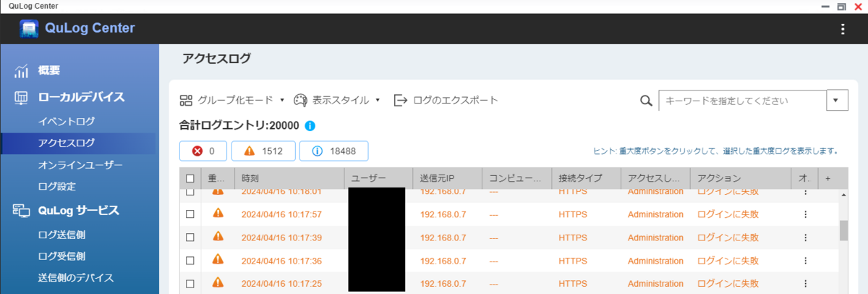
Task: Click the search magnifier icon
Action: 647,101
